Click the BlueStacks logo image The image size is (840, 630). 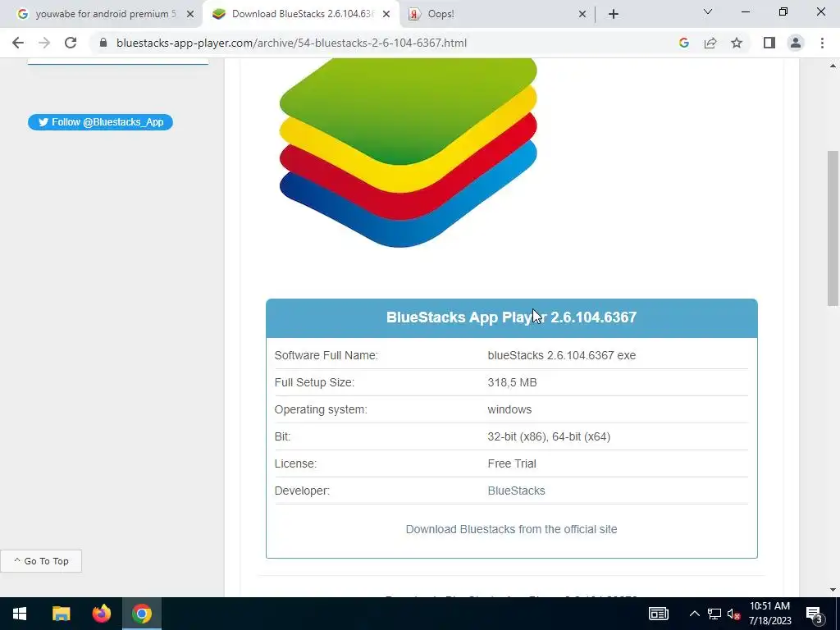409,153
